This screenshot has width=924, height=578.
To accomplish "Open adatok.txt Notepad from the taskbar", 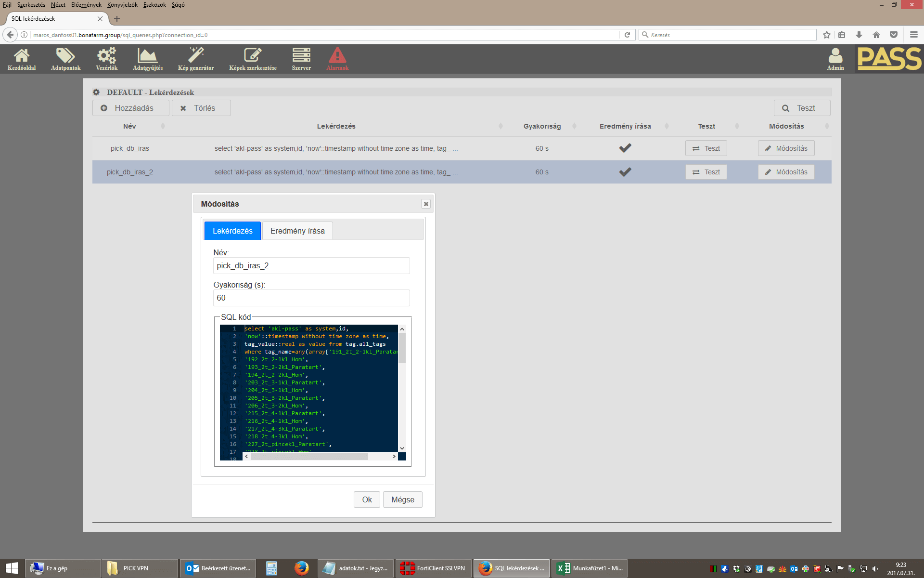I will [355, 568].
